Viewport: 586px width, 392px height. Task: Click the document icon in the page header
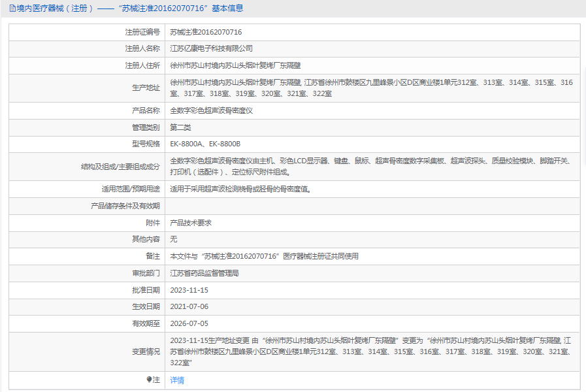pyautogui.click(x=12, y=8)
